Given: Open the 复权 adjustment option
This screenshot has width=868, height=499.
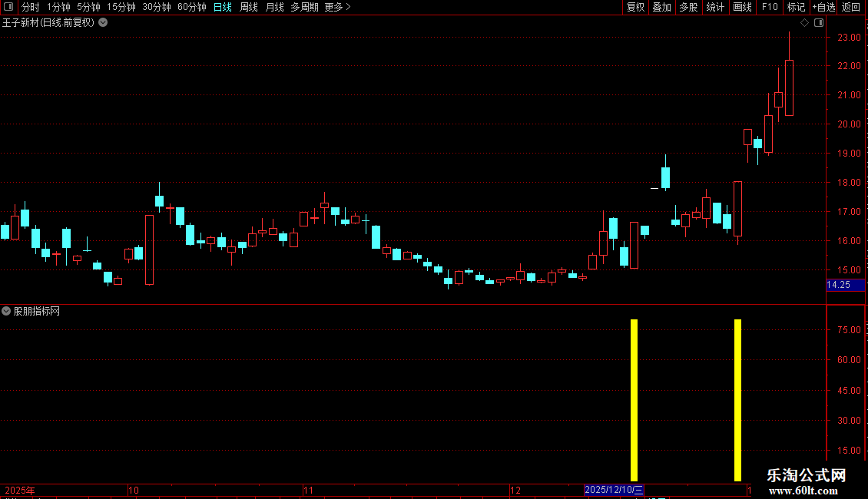Looking at the screenshot, I should click(x=635, y=7).
